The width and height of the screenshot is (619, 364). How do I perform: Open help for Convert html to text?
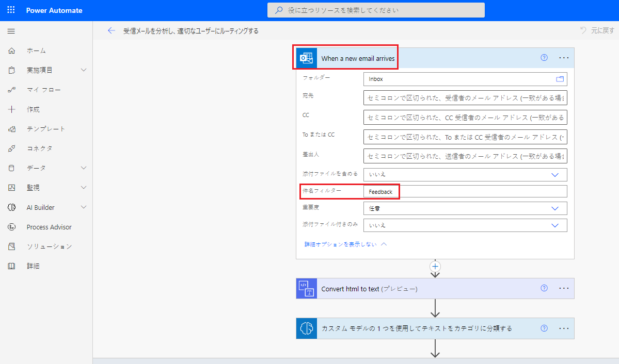tap(544, 288)
